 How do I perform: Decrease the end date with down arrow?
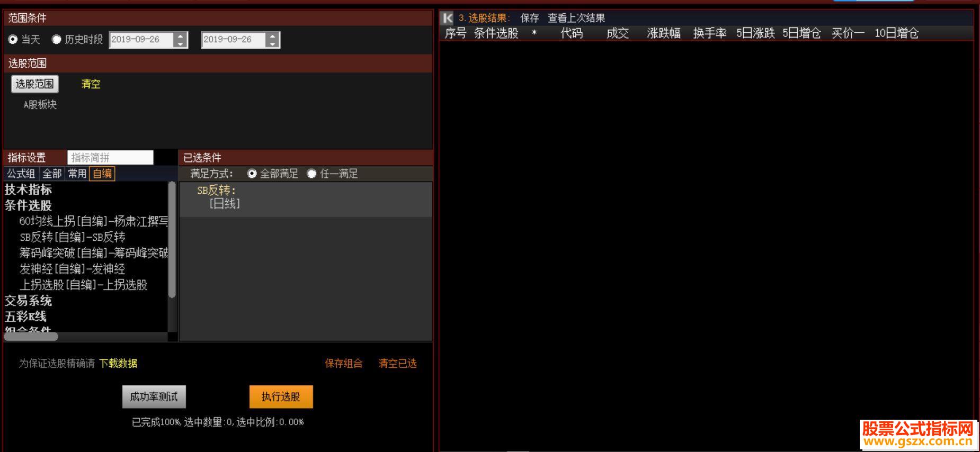coord(273,43)
